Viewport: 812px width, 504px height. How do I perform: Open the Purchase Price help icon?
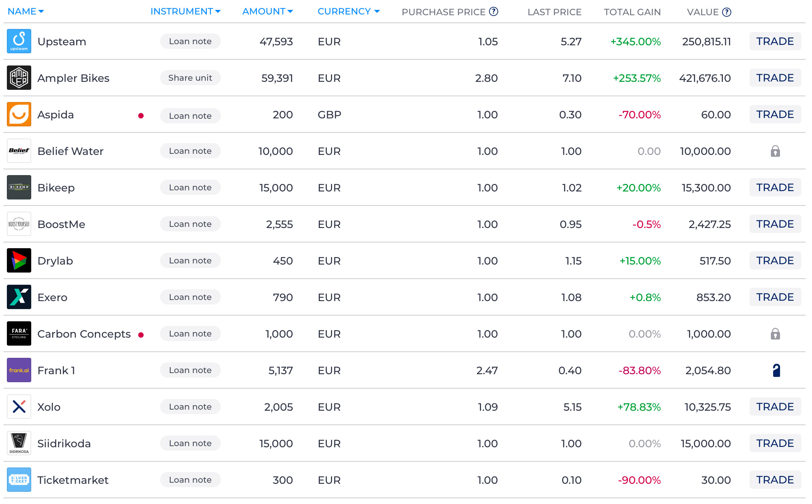494,11
